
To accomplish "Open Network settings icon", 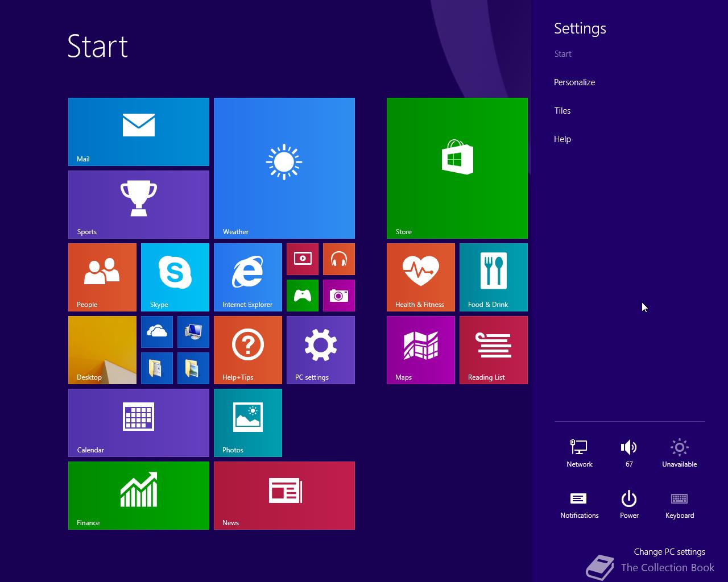I will pos(580,454).
